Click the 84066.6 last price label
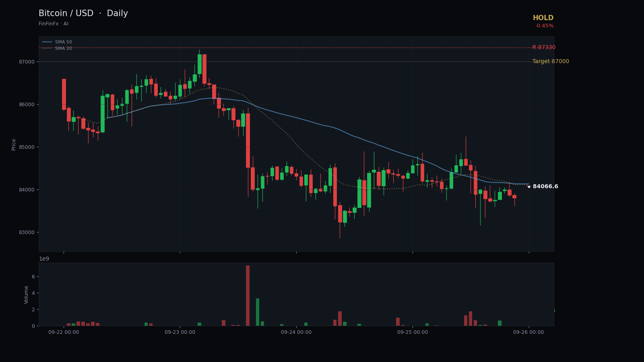The image size is (644, 362). (x=545, y=187)
